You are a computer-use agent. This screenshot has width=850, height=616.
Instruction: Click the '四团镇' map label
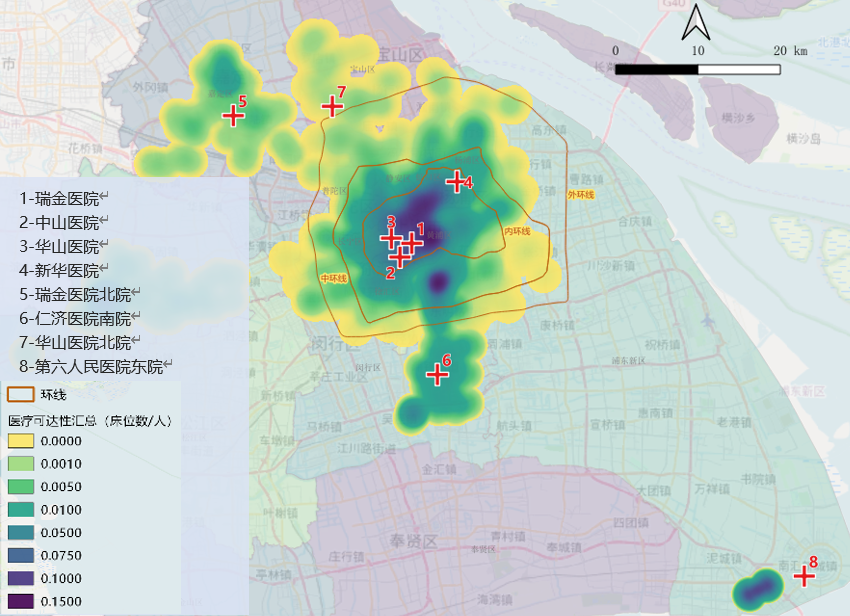pyautogui.click(x=631, y=523)
